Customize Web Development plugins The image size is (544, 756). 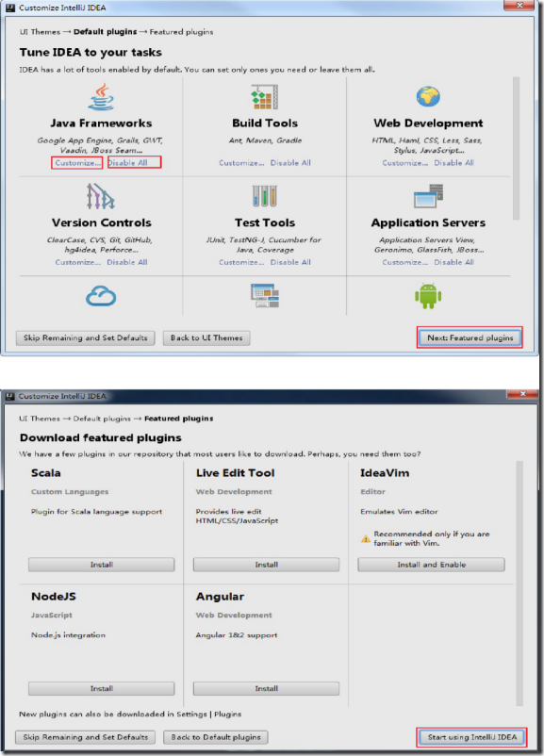click(x=405, y=163)
